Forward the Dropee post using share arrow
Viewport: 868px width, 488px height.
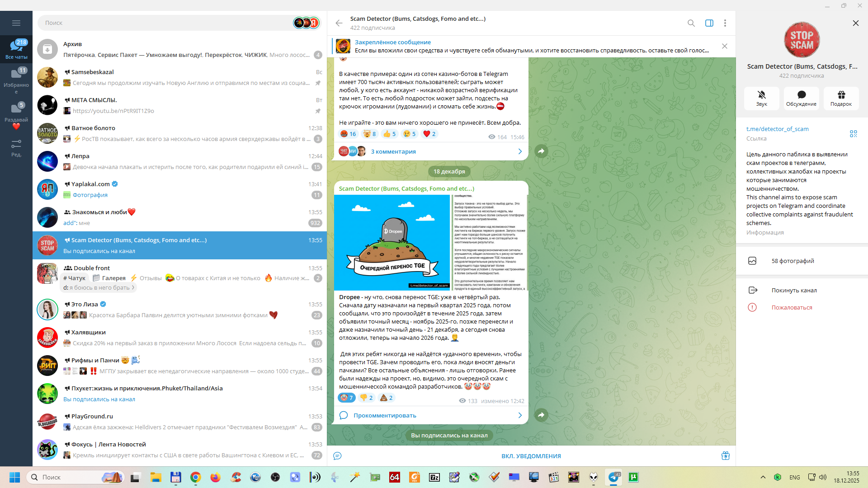541,415
